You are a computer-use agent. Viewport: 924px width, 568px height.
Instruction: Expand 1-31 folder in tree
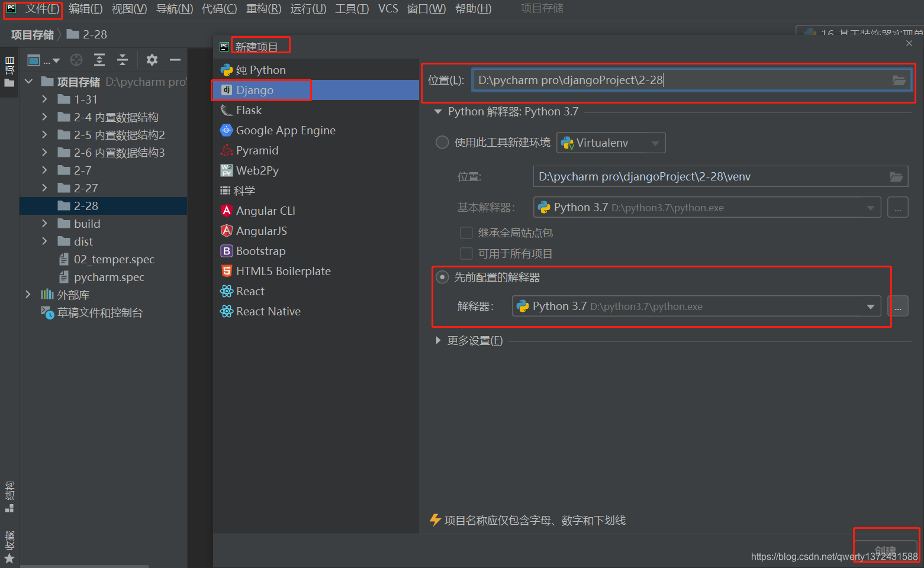(44, 99)
